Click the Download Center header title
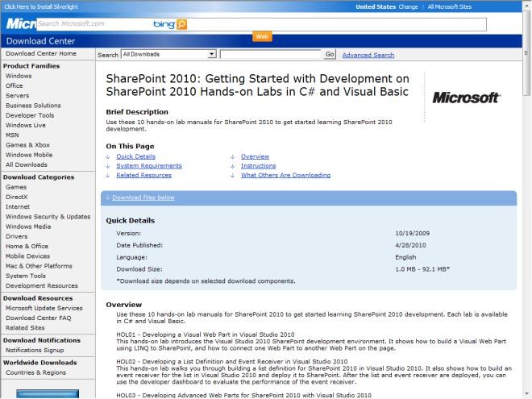This screenshot has height=399, width=532. click(x=41, y=41)
